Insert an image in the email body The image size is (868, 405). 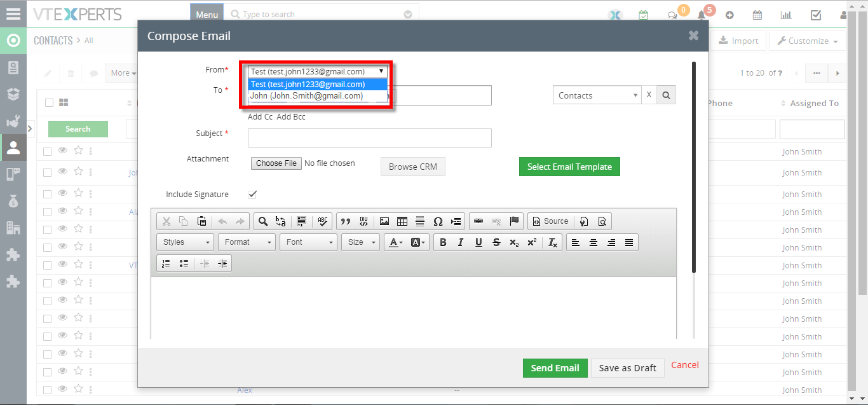coord(384,221)
